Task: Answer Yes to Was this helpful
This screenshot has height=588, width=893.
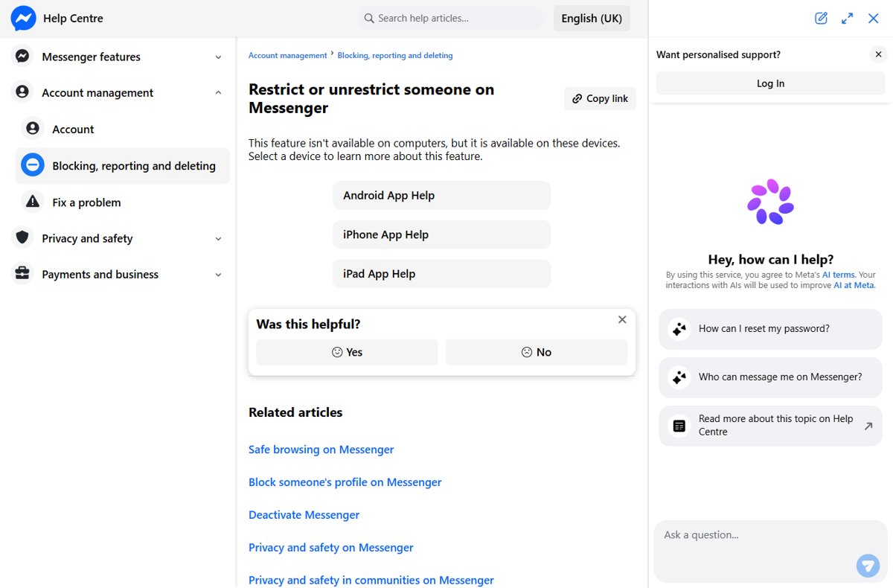Action: [347, 352]
